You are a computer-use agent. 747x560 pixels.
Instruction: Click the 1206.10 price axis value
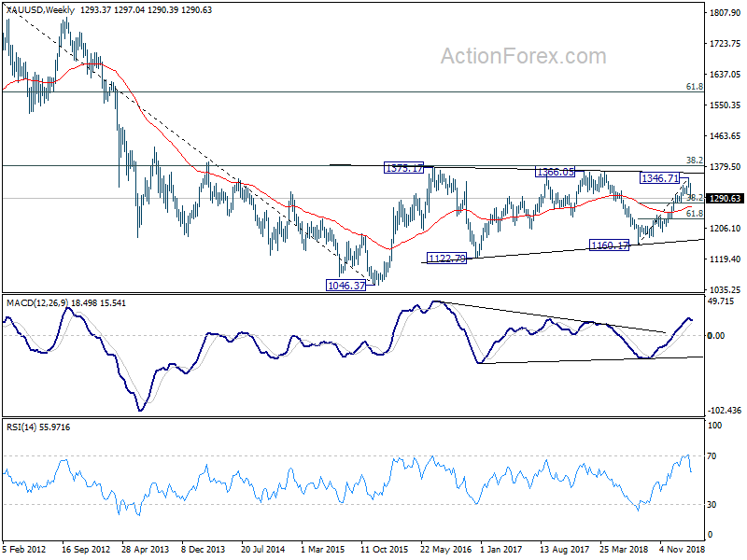(x=726, y=228)
